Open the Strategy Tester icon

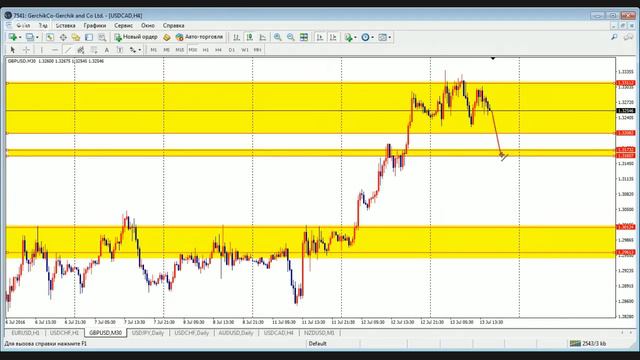(102, 37)
